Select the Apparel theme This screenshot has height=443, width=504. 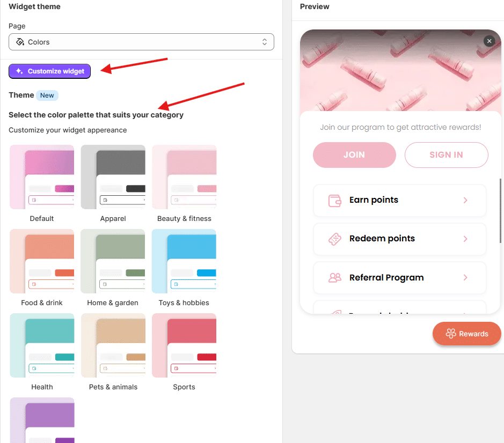[x=113, y=176]
